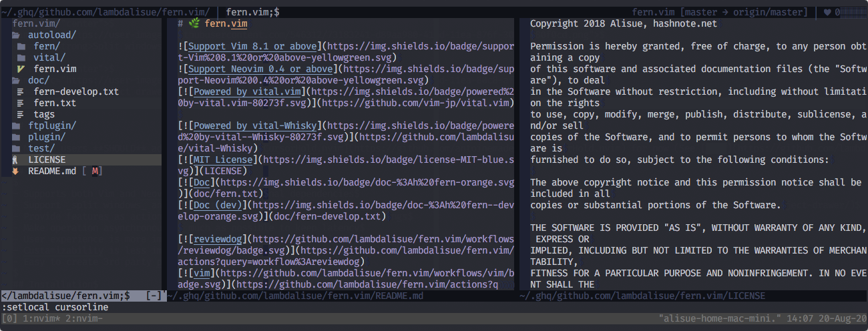The image size is (868, 331).
Task: Click the text file icon beside fern-develop.txt
Action: (21, 91)
